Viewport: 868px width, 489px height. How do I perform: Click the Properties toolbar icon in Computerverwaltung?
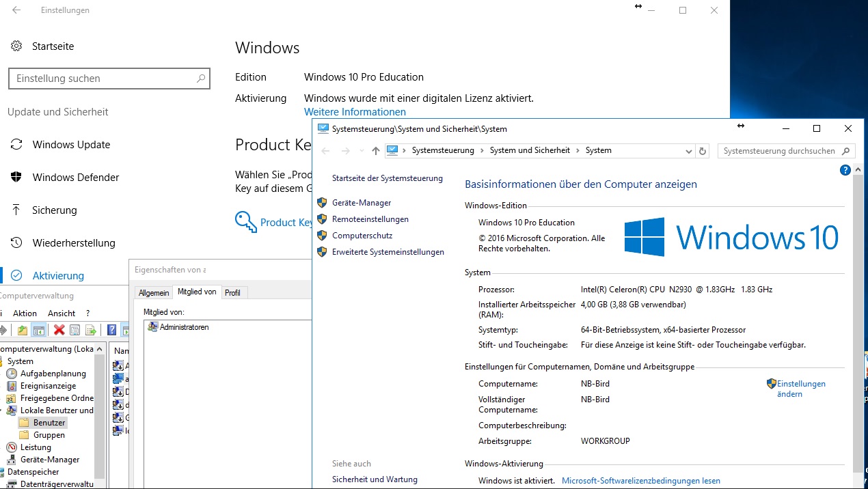tap(74, 330)
